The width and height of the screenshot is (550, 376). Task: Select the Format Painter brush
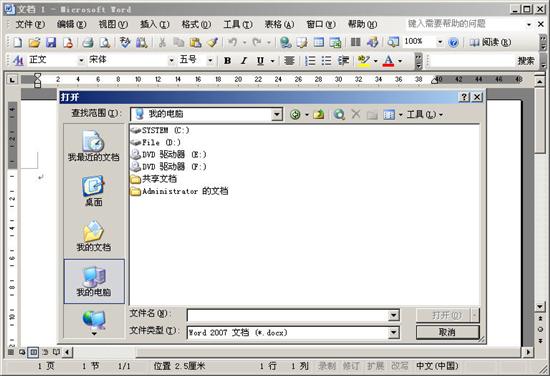(x=212, y=42)
